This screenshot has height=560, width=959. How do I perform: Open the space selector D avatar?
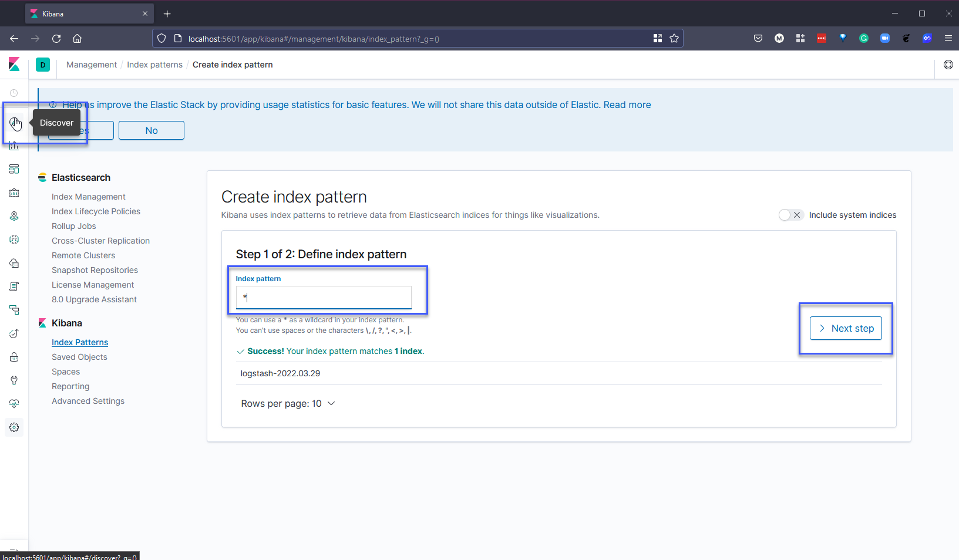tap(43, 65)
